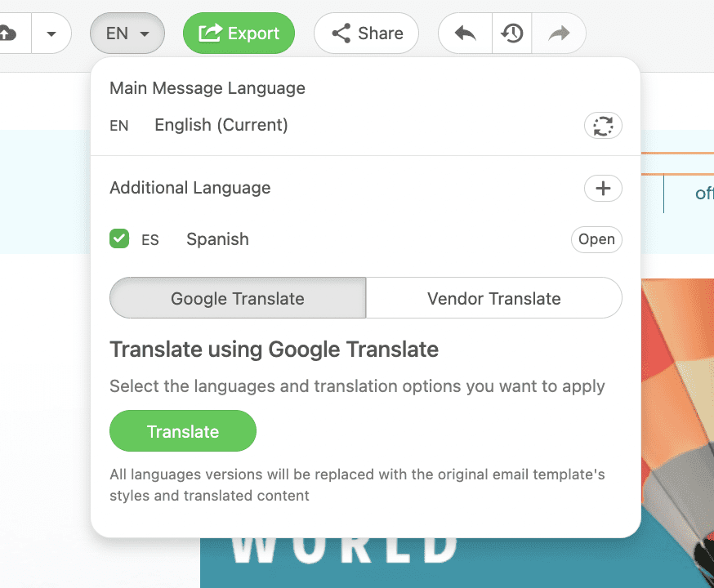Click the Share button
714x588 pixels.
366,33
